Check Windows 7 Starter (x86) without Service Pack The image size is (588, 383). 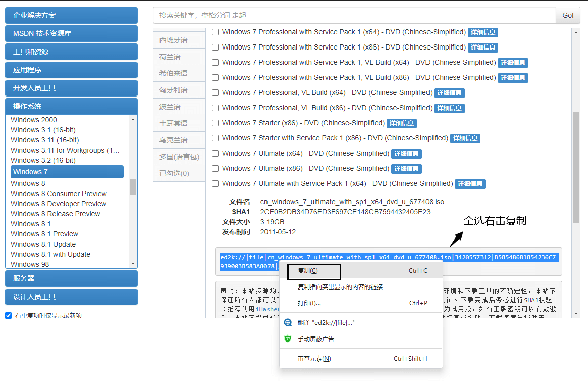pos(215,123)
